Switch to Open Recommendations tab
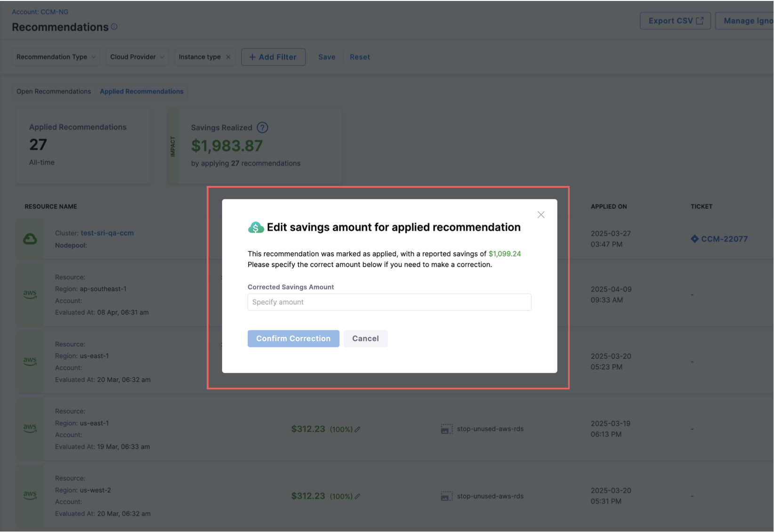 (x=54, y=91)
